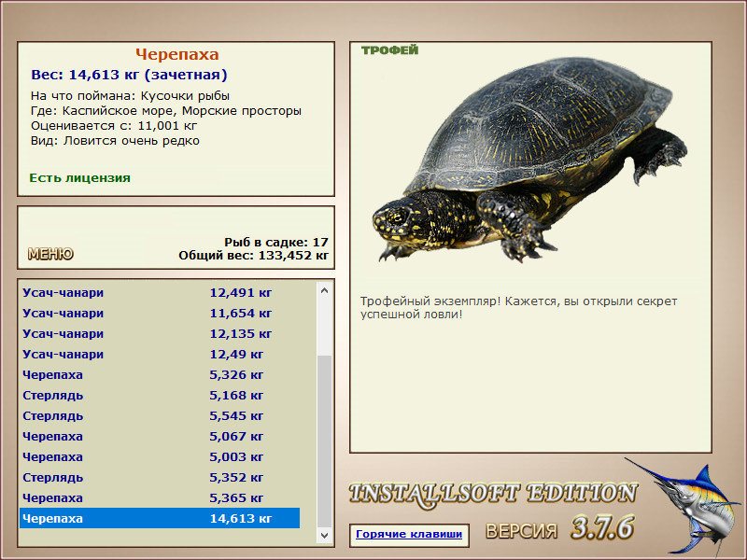Select the Черепаха 5,326 кг entry
This screenshot has height=560, width=747.
(160, 375)
